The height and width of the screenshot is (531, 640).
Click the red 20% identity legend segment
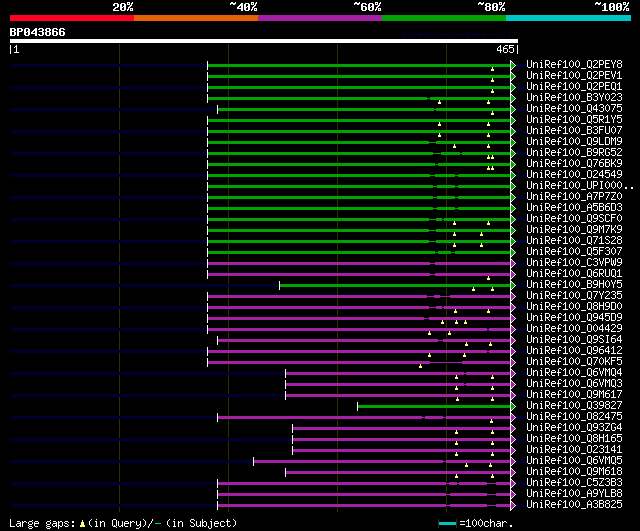point(72,18)
